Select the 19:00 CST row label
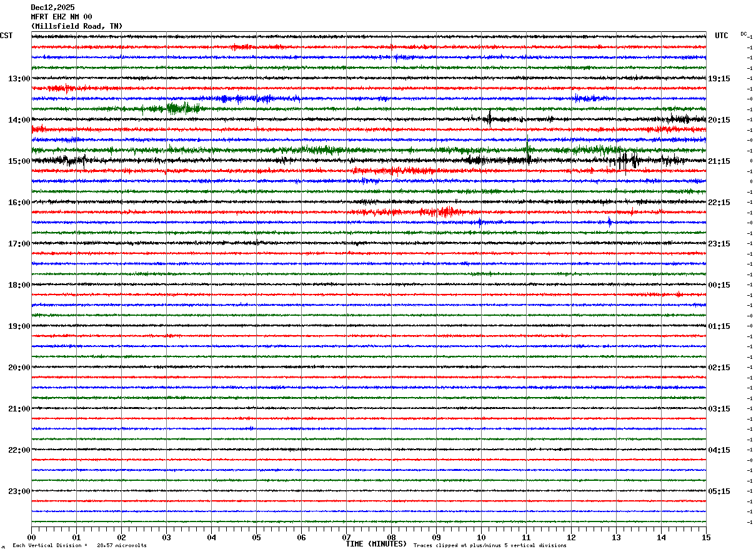This screenshot has height=554, width=756. tap(19, 326)
